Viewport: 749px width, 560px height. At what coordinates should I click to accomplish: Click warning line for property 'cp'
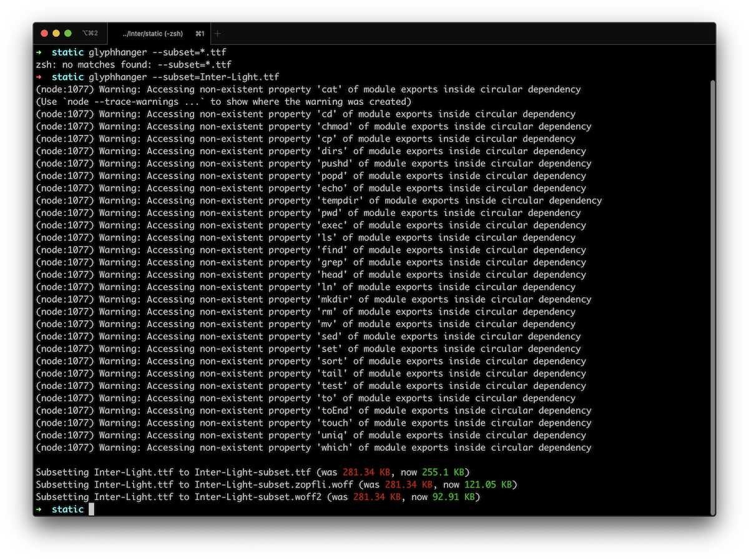pyautogui.click(x=305, y=139)
